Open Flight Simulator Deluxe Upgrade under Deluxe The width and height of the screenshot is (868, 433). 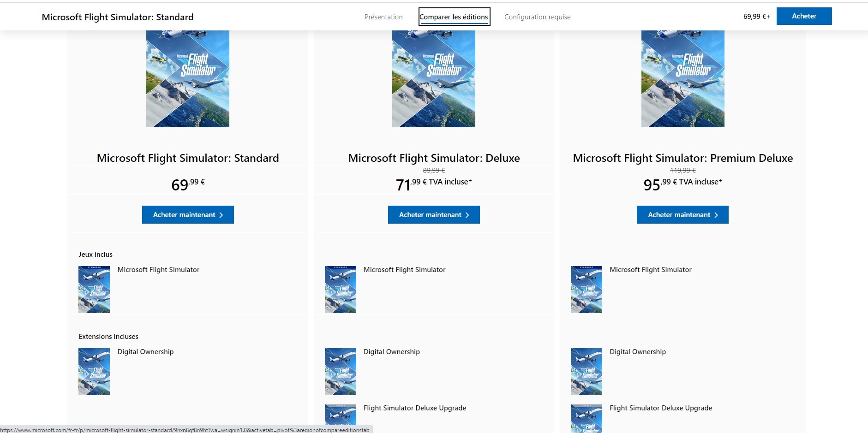pyautogui.click(x=415, y=408)
